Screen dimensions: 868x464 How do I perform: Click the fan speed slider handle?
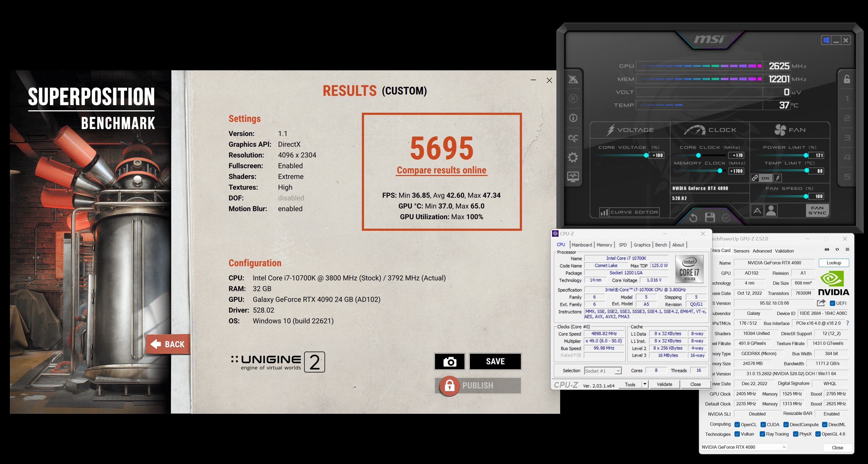806,196
